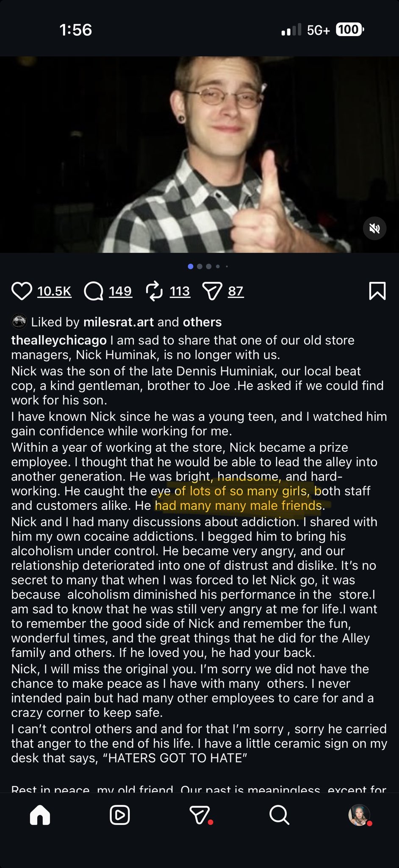399x868 pixels.
Task: View the 113 reposts count
Action: pyautogui.click(x=180, y=291)
